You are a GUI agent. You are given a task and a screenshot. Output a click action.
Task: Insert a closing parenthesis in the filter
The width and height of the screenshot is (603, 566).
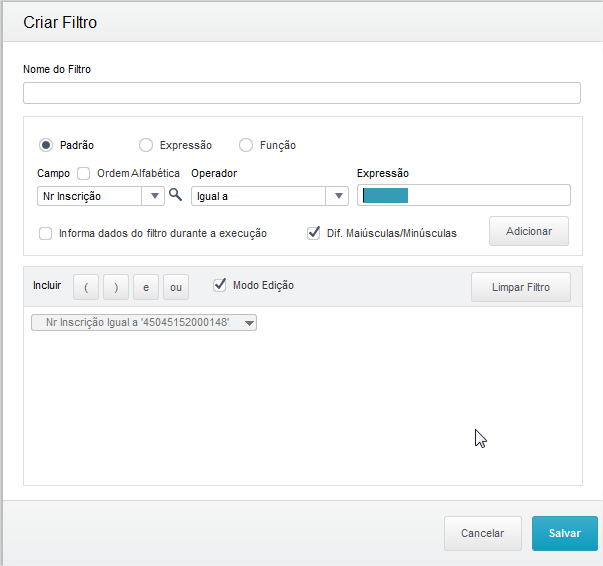coord(116,288)
